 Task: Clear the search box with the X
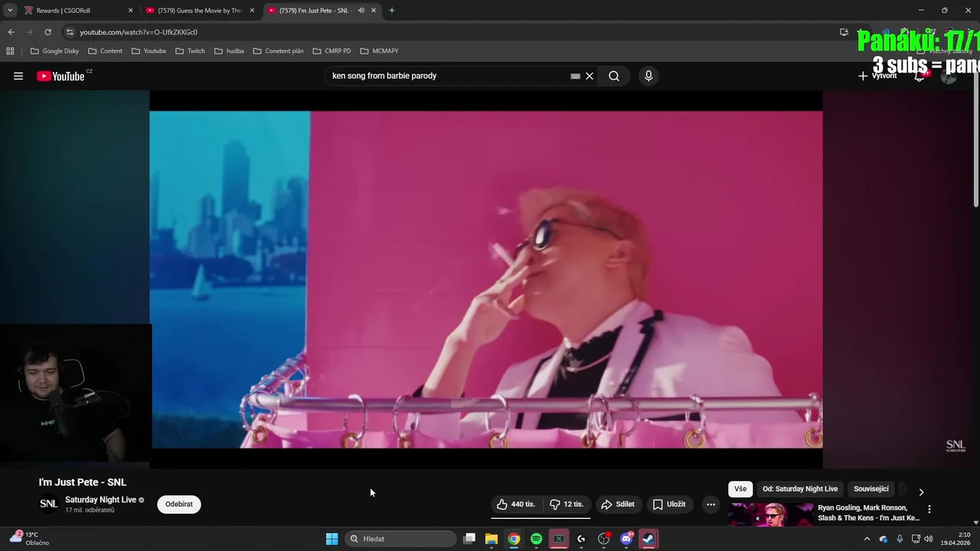point(590,76)
